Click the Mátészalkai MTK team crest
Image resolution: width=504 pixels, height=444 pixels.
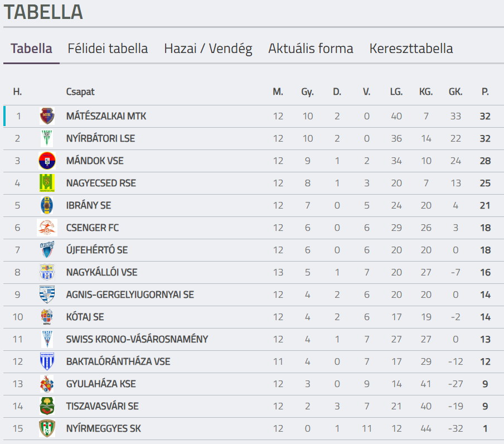click(47, 116)
